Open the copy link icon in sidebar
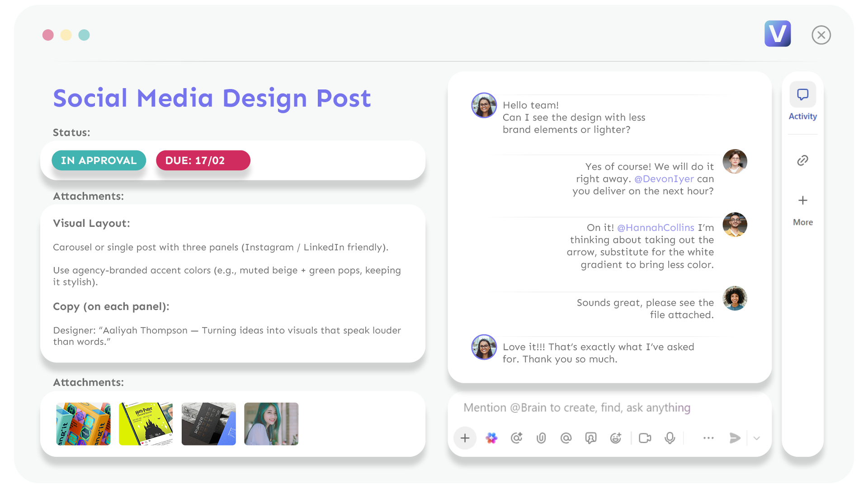Viewport: 868px width, 488px height. pyautogui.click(x=802, y=160)
